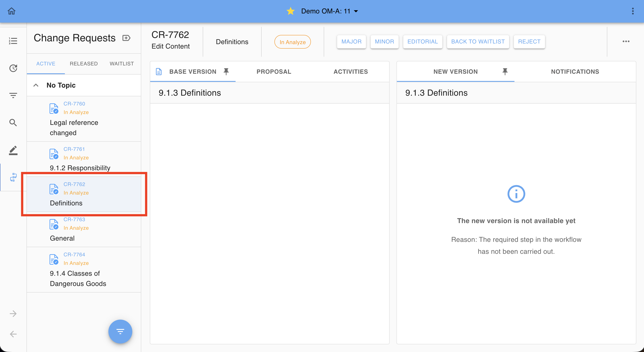Viewport: 644px width, 352px height.
Task: Click the add change request icon
Action: pos(126,38)
